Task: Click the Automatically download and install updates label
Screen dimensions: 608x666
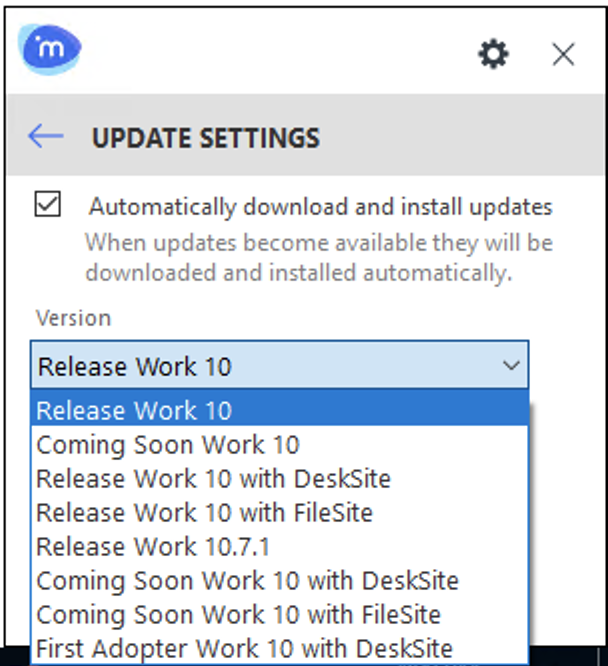Action: tap(320, 207)
